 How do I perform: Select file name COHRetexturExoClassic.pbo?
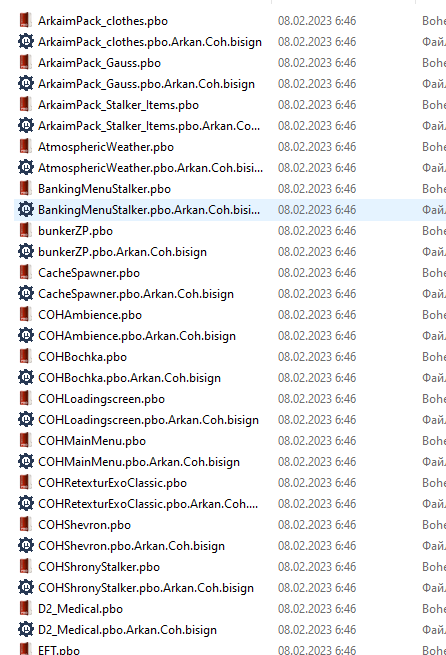pyautogui.click(x=112, y=483)
